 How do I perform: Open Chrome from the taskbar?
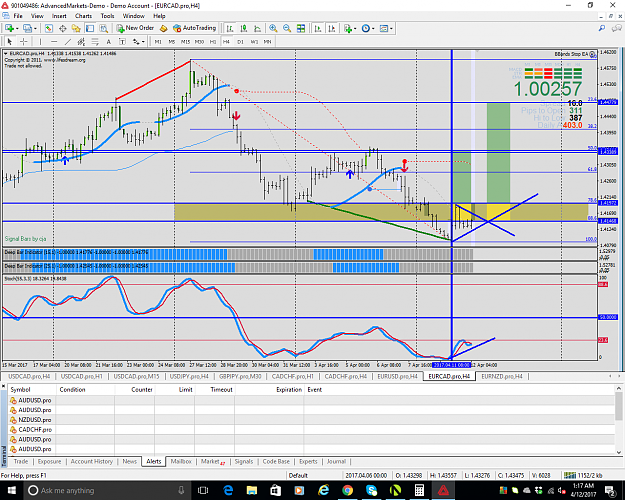pyautogui.click(x=347, y=490)
